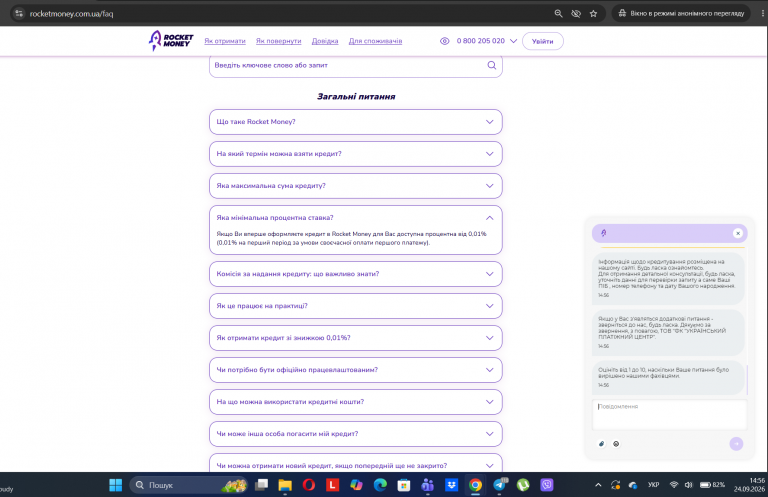Open the red L app on taskbar
The width and height of the screenshot is (768, 497).
tap(333, 485)
